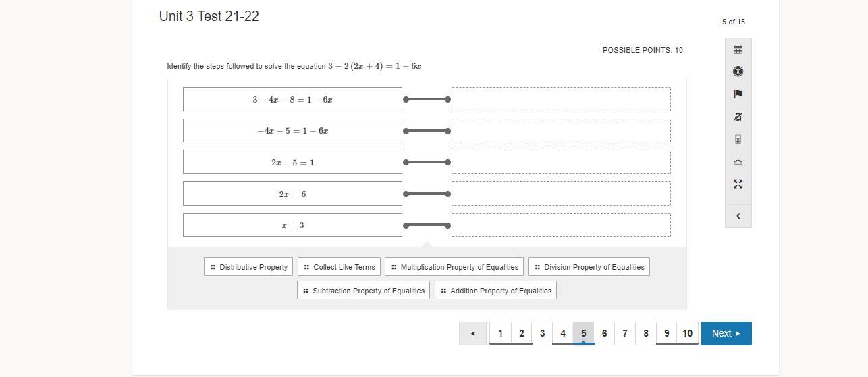Pick Multiplication Property of Equalities chip

pyautogui.click(x=454, y=267)
